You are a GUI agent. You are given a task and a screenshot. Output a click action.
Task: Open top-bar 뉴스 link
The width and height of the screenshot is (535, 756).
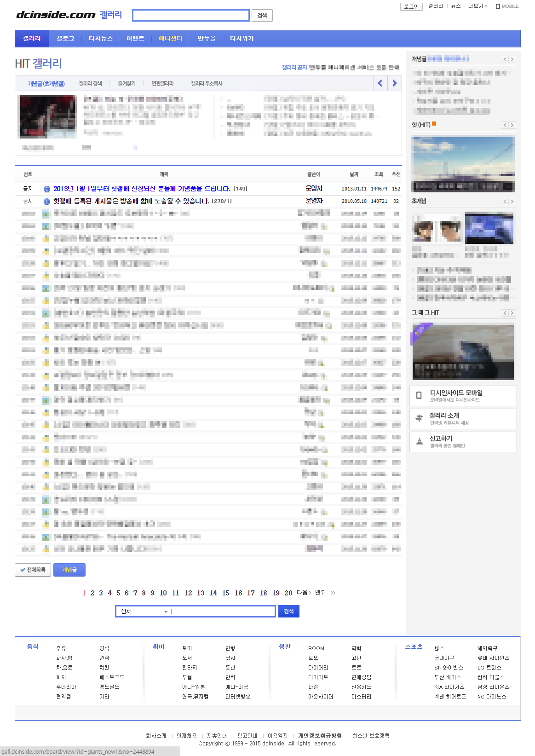point(456,6)
